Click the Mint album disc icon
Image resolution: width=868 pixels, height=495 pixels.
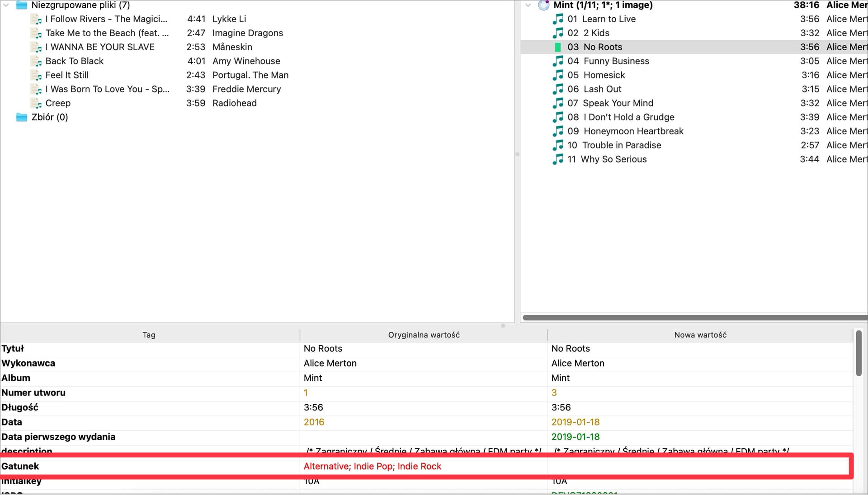click(x=543, y=5)
